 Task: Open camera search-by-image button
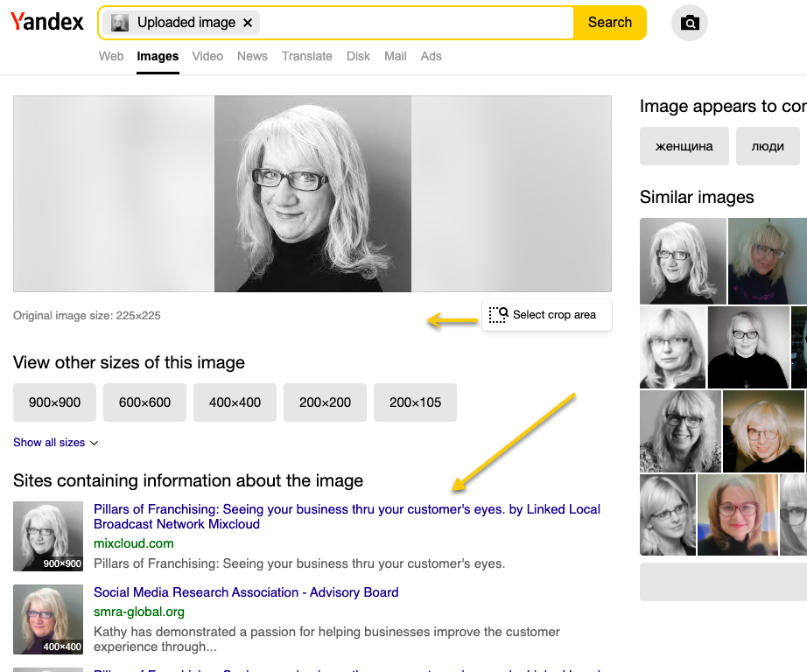[x=690, y=23]
